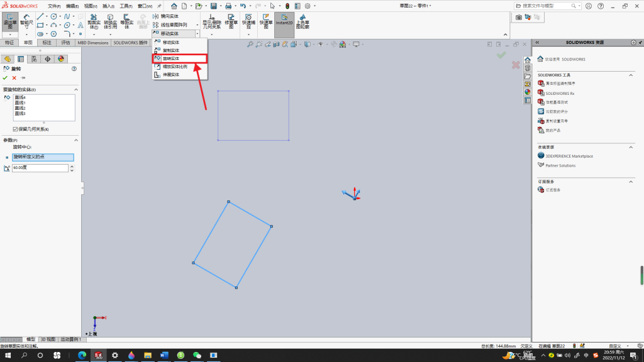644x362 pixels.
Task: Open the Move Entities (移动实体) dropdown arrow
Action: coord(197,34)
